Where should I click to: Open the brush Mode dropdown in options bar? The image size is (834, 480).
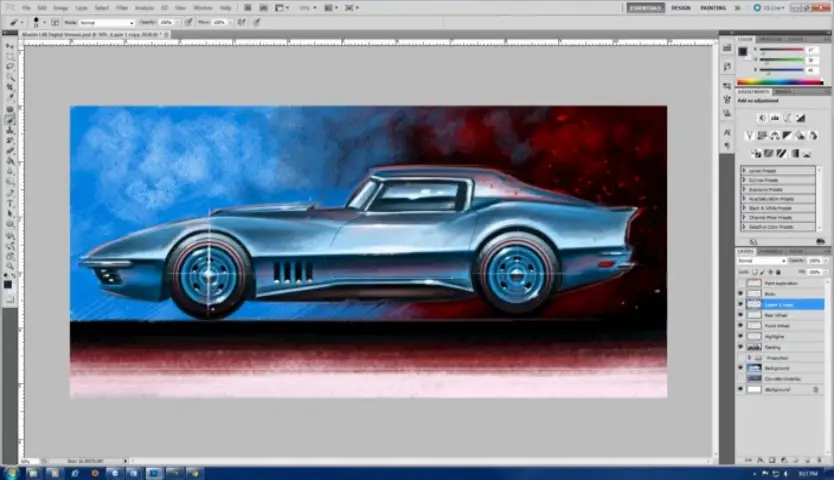pos(106,22)
